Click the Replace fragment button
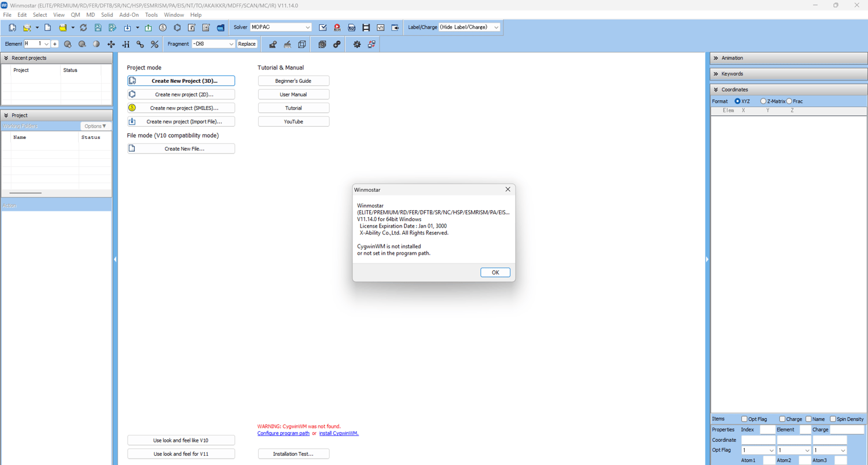 pos(247,44)
